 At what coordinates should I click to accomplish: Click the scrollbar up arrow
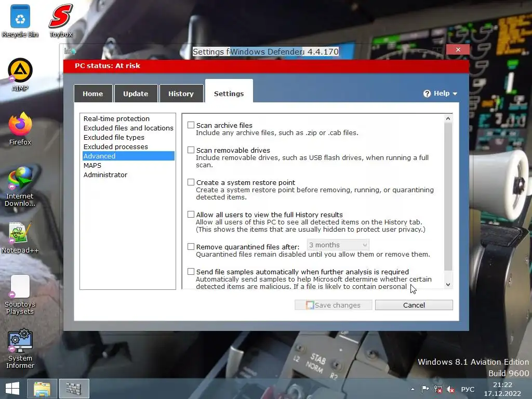(x=448, y=118)
